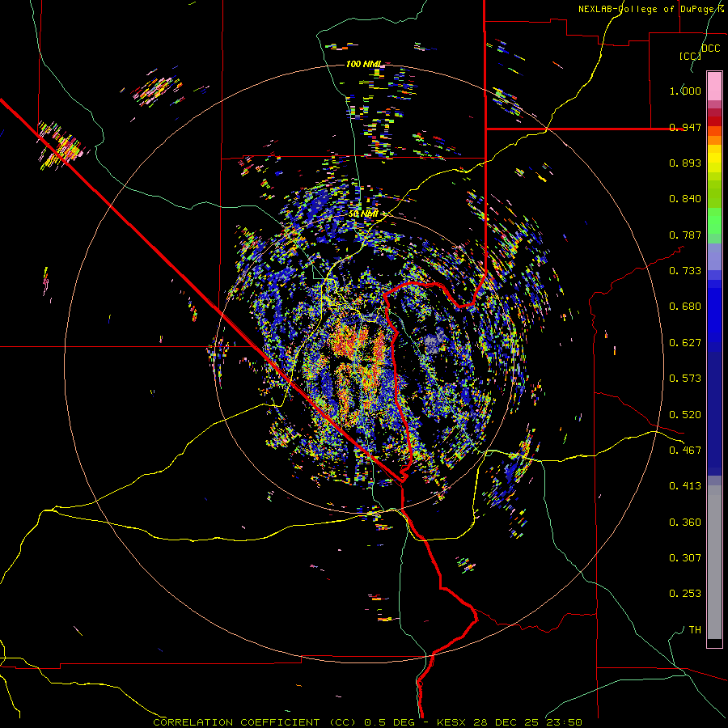Click the 0.573 scale value
Viewport: 728px width, 728px height.
coord(685,379)
